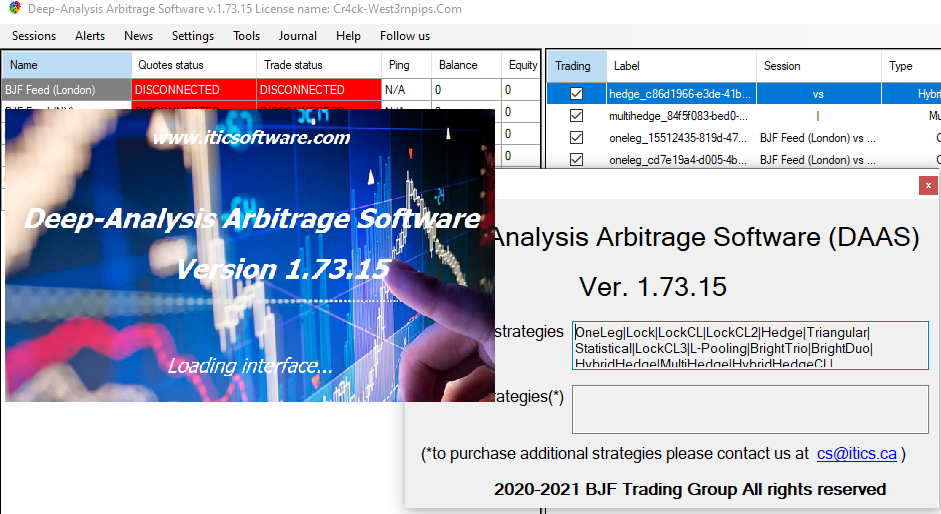941x514 pixels.
Task: Open the Alerts menu
Action: (x=90, y=36)
